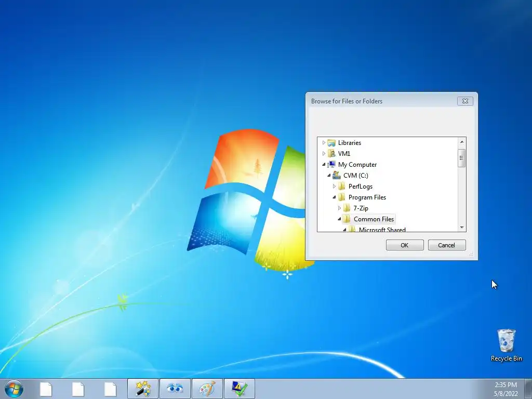
Task: Click the PerfLogs folder icon
Action: (342, 187)
